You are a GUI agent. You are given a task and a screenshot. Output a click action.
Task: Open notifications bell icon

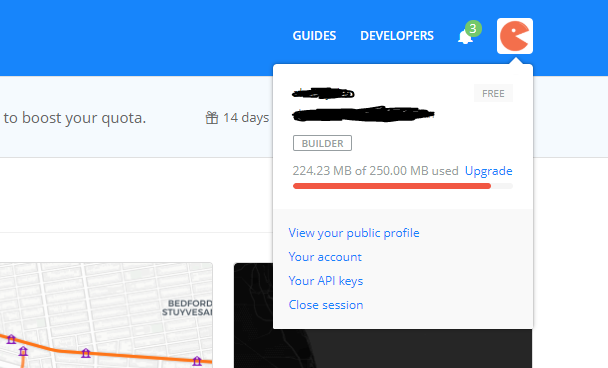[x=465, y=37]
